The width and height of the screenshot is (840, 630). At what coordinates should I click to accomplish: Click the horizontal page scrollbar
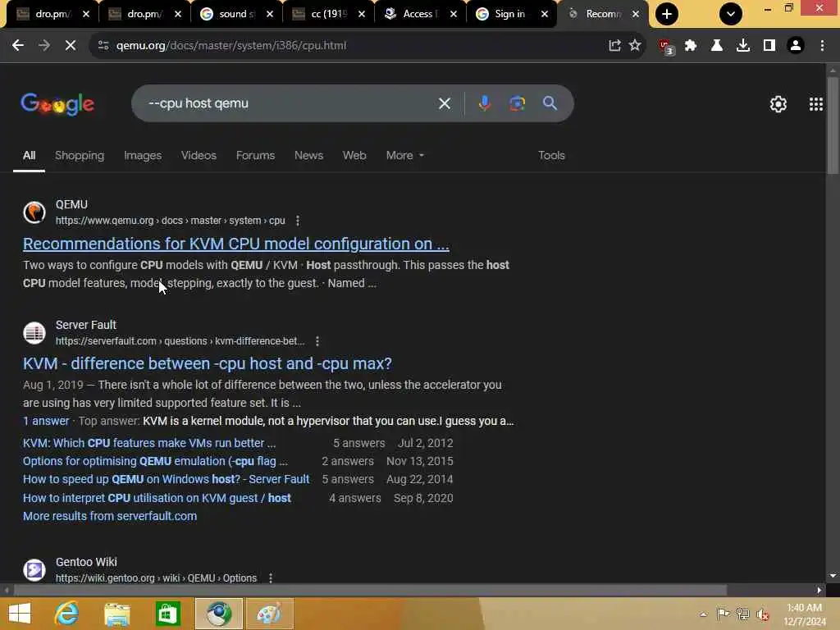pos(370,591)
